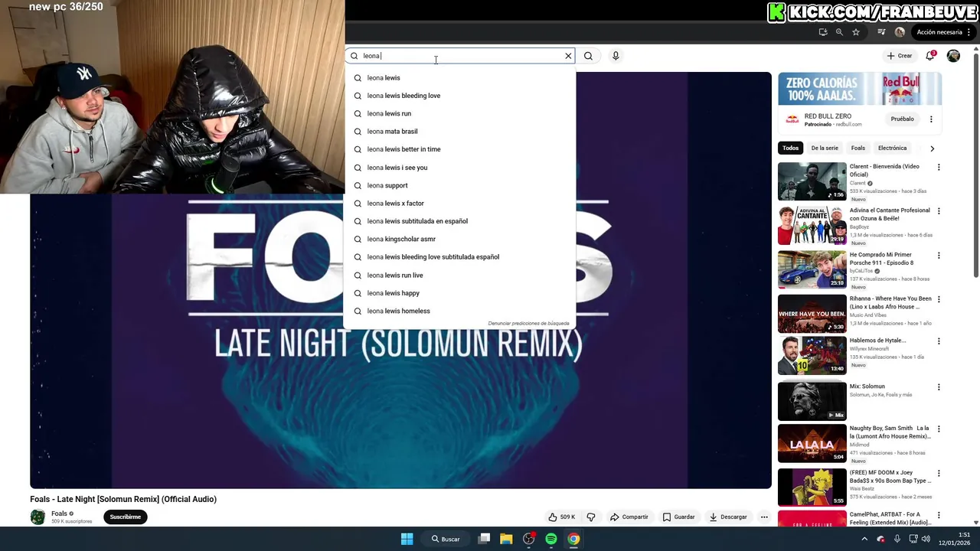Open options for 'He Comprado Mi Primer Porsche' video
The image size is (980, 551).
939,256
